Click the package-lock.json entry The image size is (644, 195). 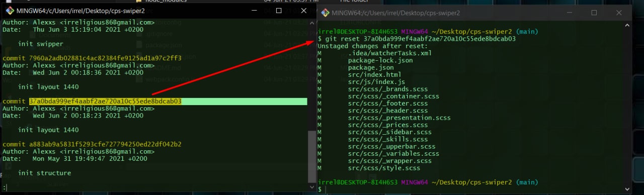pos(380,60)
